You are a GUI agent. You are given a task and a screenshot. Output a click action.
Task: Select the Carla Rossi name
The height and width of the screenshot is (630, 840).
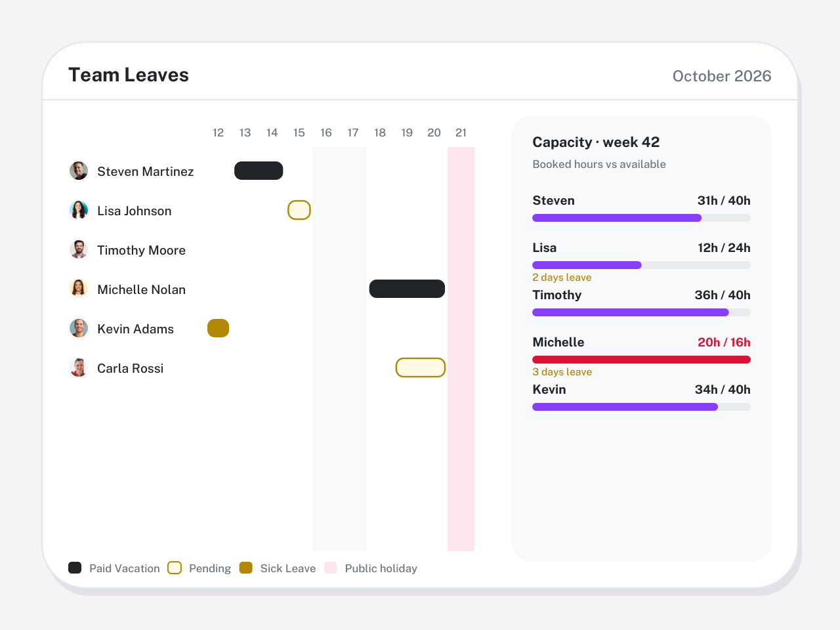(x=130, y=368)
